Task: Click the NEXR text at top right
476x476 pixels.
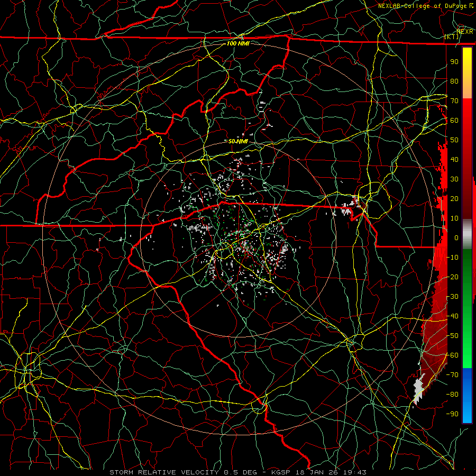Action: coord(465,32)
